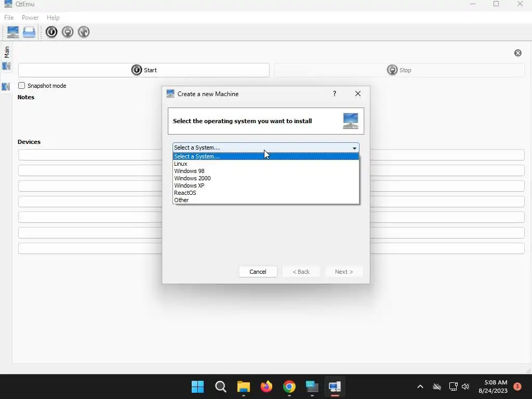Choose Other from the system list
Screen dimensions: 532x399
265,200
